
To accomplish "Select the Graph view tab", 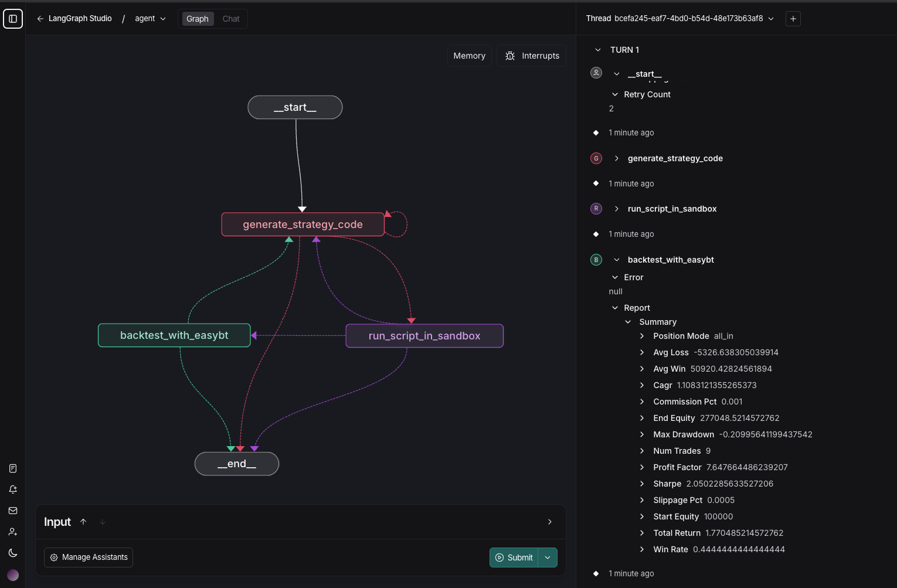I will point(197,19).
